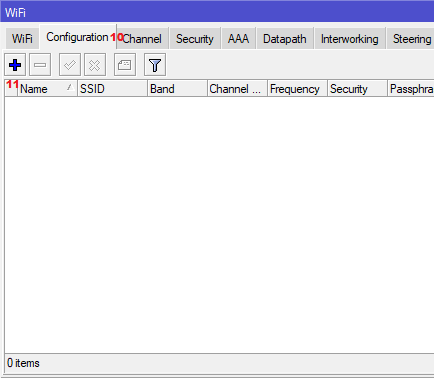Click the disable cross icon
This screenshot has width=434, height=378.
coord(95,65)
